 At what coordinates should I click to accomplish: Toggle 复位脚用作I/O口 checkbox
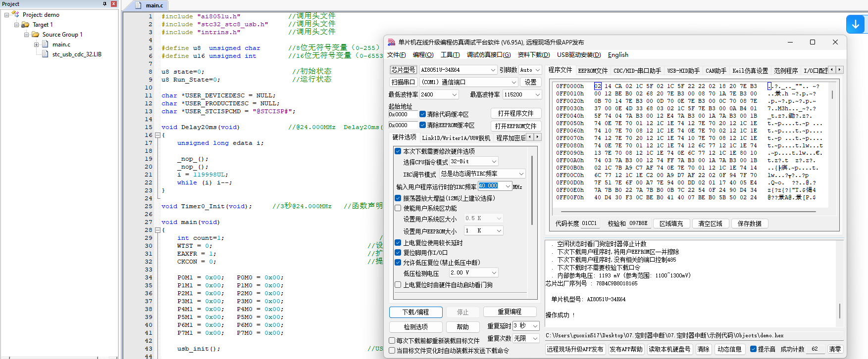398,253
